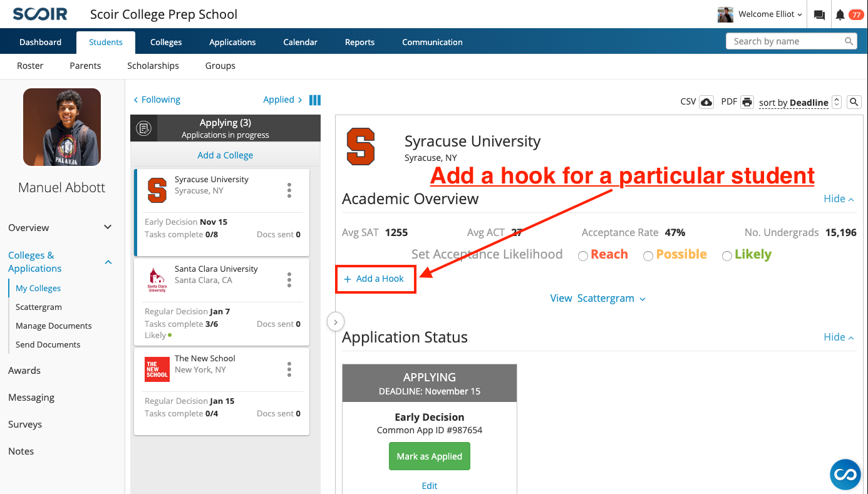
Task: Hide the Application Status section
Action: coord(839,337)
